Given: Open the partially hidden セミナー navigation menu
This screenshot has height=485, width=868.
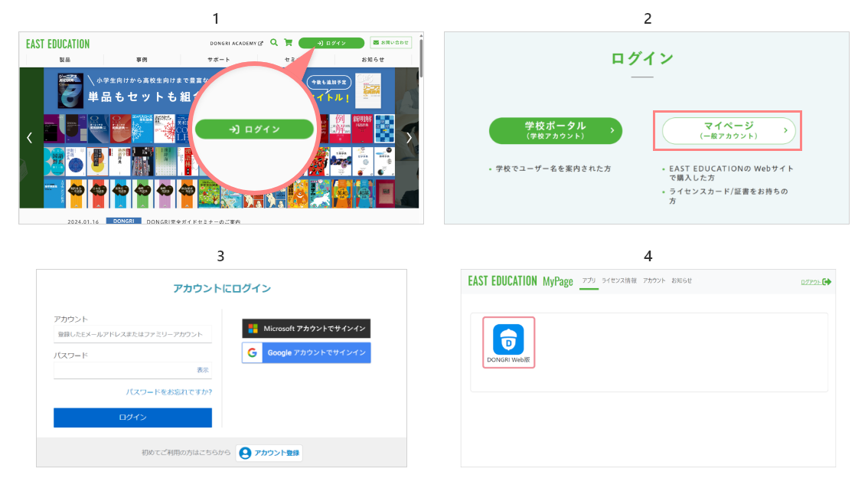Looking at the screenshot, I should click(291, 59).
